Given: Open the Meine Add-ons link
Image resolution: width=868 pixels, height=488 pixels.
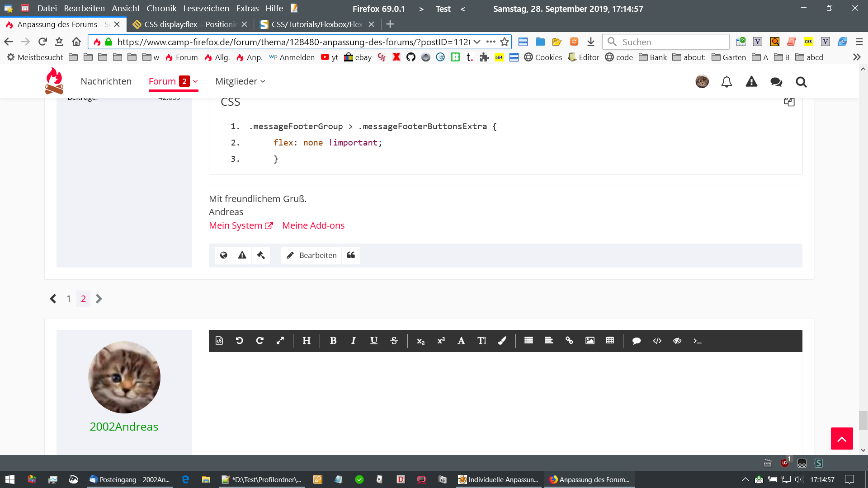Looking at the screenshot, I should pyautogui.click(x=313, y=225).
